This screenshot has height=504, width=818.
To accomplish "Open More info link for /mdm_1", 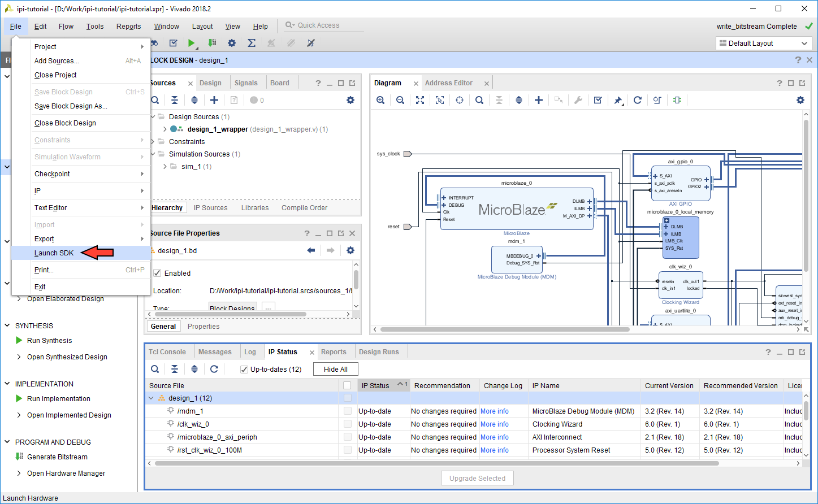I will pos(495,411).
